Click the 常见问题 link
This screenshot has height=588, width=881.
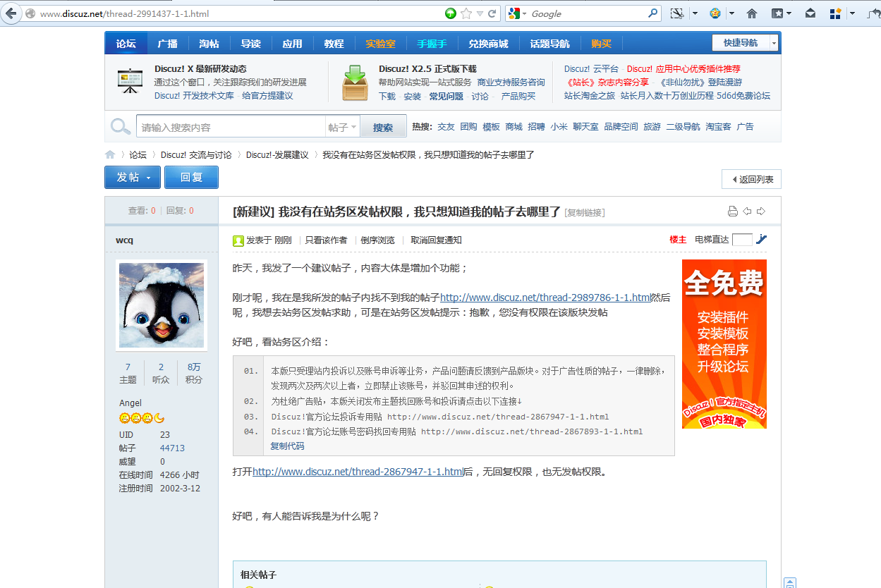click(x=446, y=97)
